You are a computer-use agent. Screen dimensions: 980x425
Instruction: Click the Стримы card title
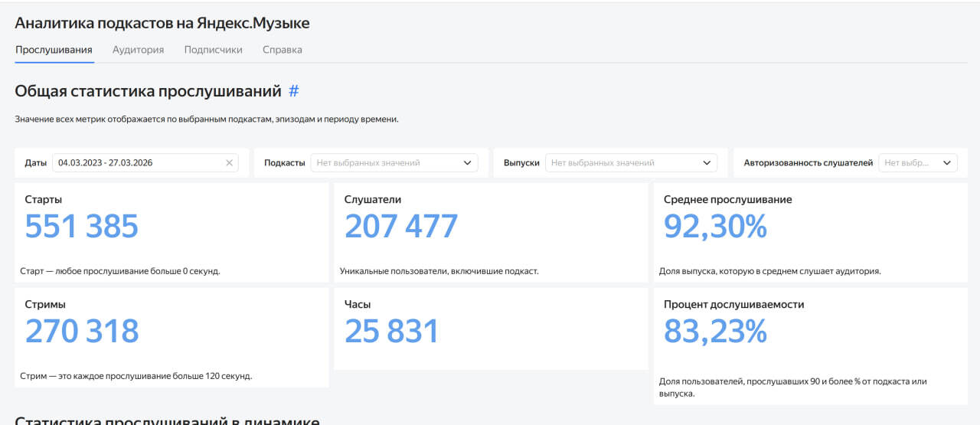pyautogui.click(x=45, y=304)
